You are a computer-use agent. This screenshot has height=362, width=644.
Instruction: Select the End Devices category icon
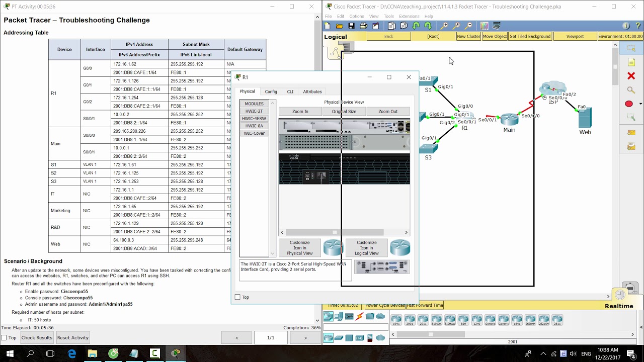coord(339,316)
